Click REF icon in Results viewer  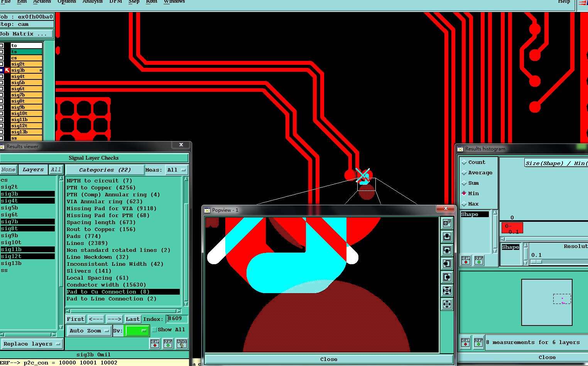click(168, 344)
